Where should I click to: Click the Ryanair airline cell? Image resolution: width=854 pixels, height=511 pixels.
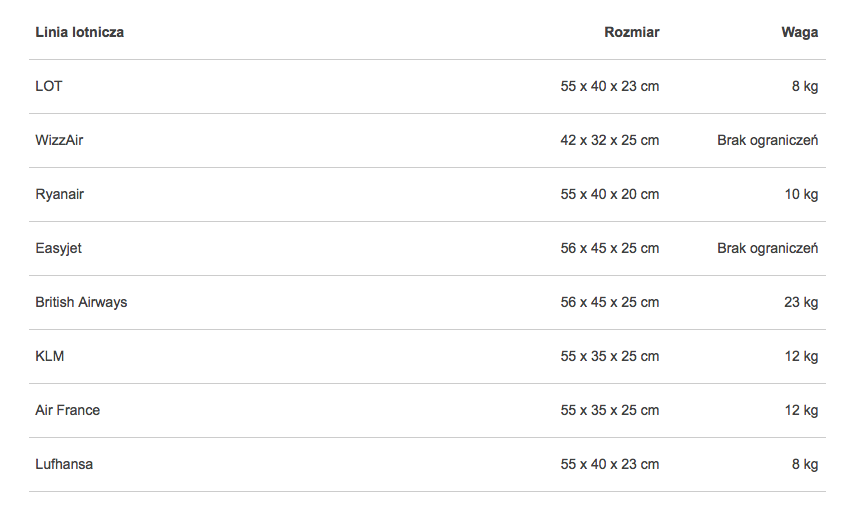click(x=60, y=194)
